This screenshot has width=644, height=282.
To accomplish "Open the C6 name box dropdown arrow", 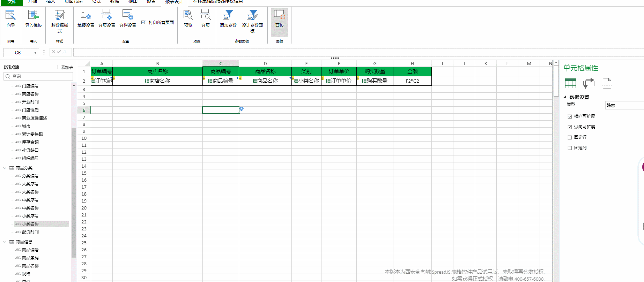I will point(35,53).
